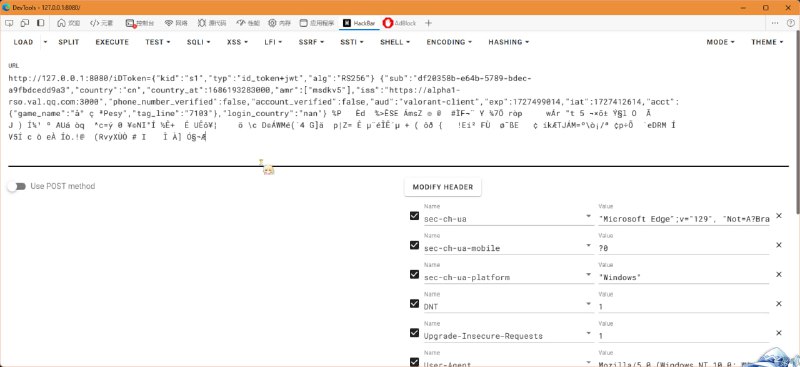Uncheck the sec-ch-ua-platform header checkbox

414,274
